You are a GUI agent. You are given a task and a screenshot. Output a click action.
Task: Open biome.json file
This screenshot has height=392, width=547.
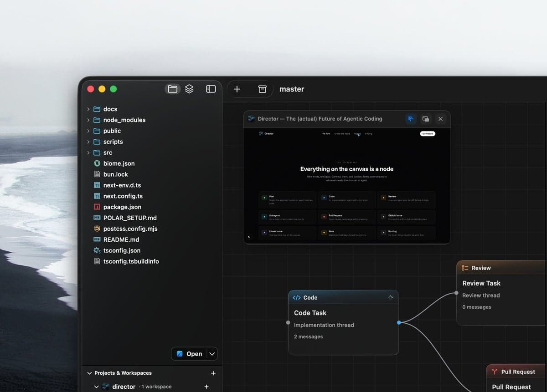pos(119,163)
